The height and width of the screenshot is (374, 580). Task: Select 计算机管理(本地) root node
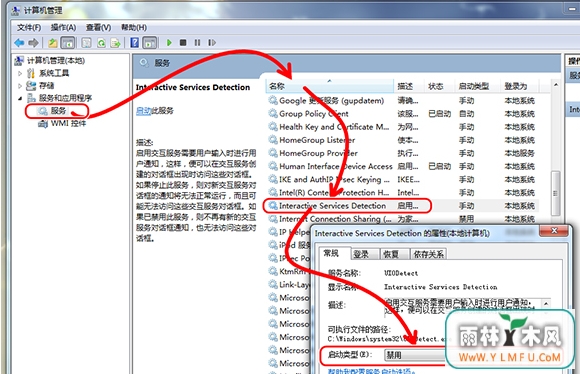pyautogui.click(x=56, y=60)
